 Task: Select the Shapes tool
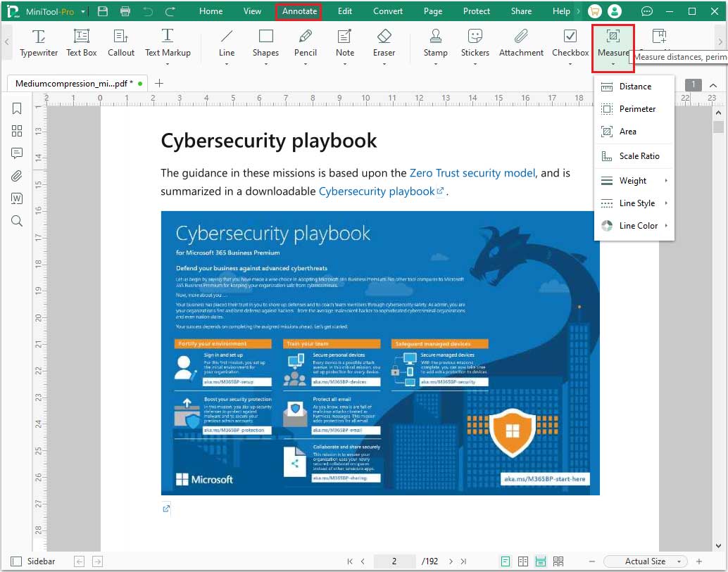[265, 46]
